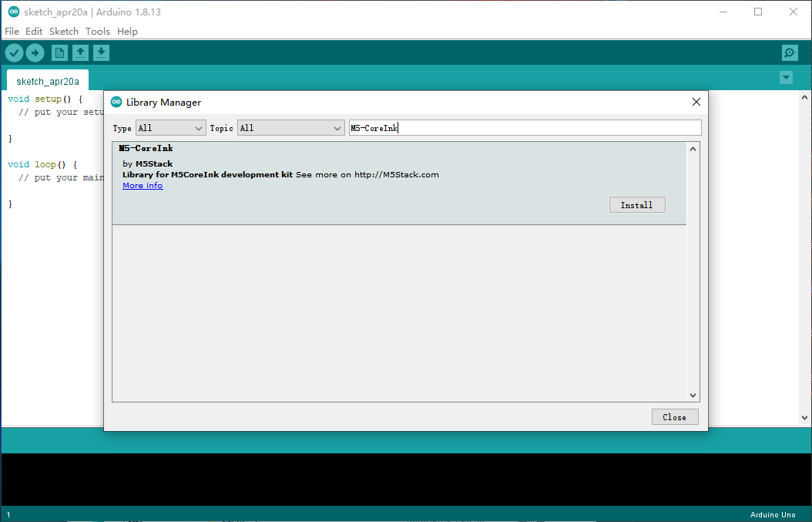The image size is (812, 522).
Task: Click line number 1 in status bar
Action: 8,515
